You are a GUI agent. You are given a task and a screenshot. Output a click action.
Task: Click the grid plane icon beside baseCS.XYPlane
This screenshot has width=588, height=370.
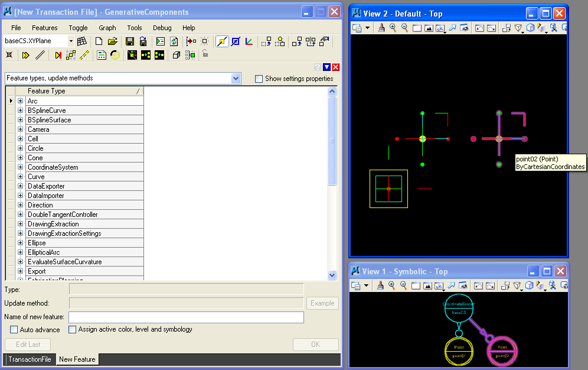pyautogui.click(x=81, y=41)
